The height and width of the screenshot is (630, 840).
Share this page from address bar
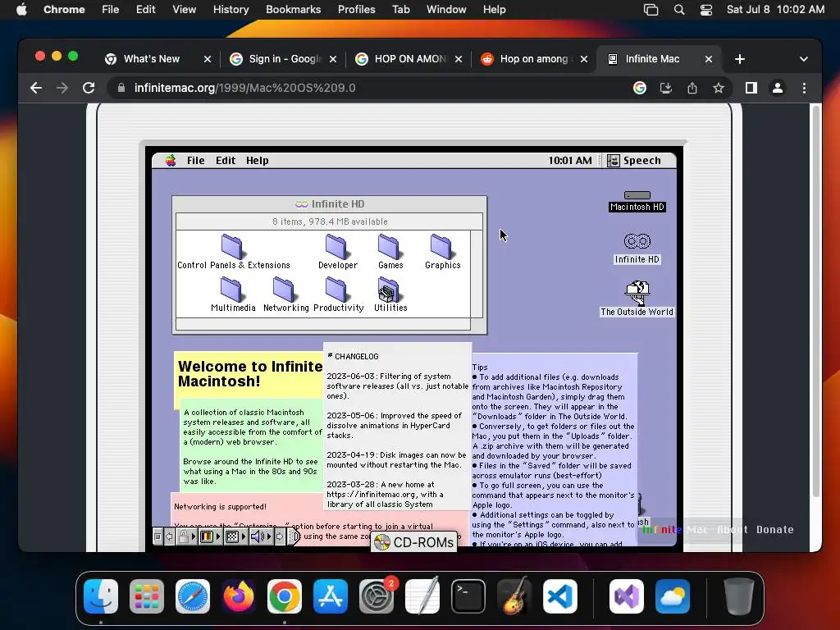point(692,88)
